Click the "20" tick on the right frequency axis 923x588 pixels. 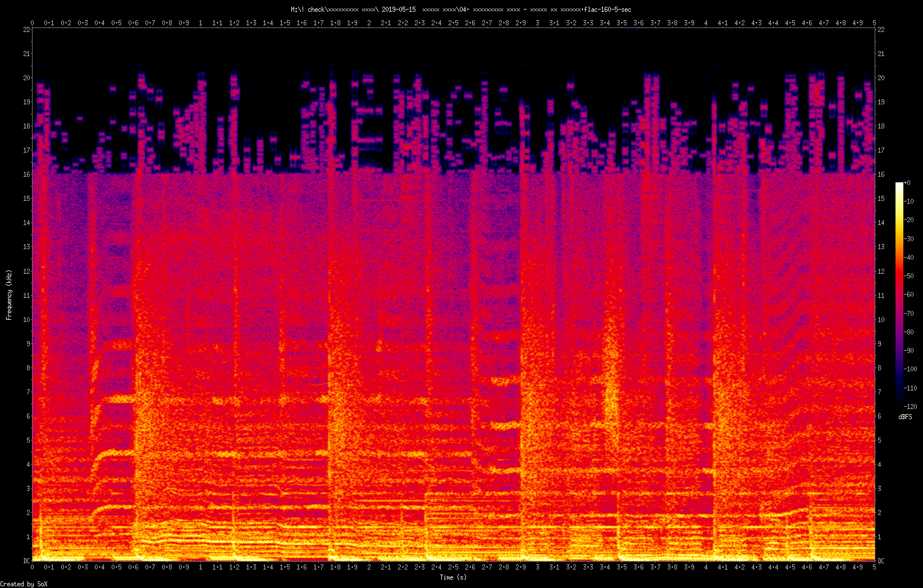coord(881,78)
